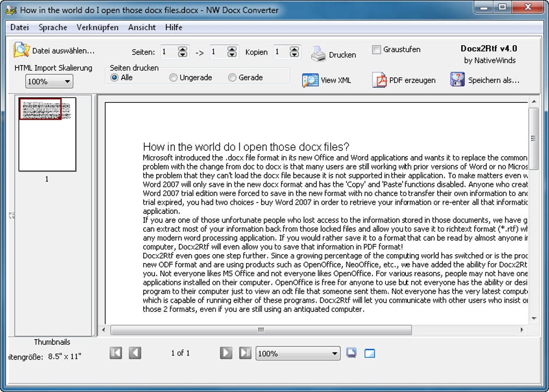Image resolution: width=549 pixels, height=392 pixels.
Task: Click the page size 8.5" x 11" text
Action: point(65,356)
